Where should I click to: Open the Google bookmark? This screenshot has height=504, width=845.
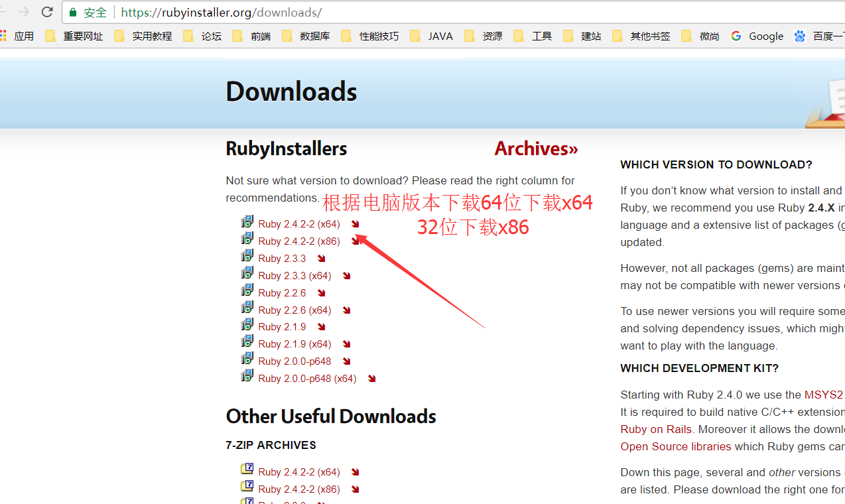click(x=757, y=36)
